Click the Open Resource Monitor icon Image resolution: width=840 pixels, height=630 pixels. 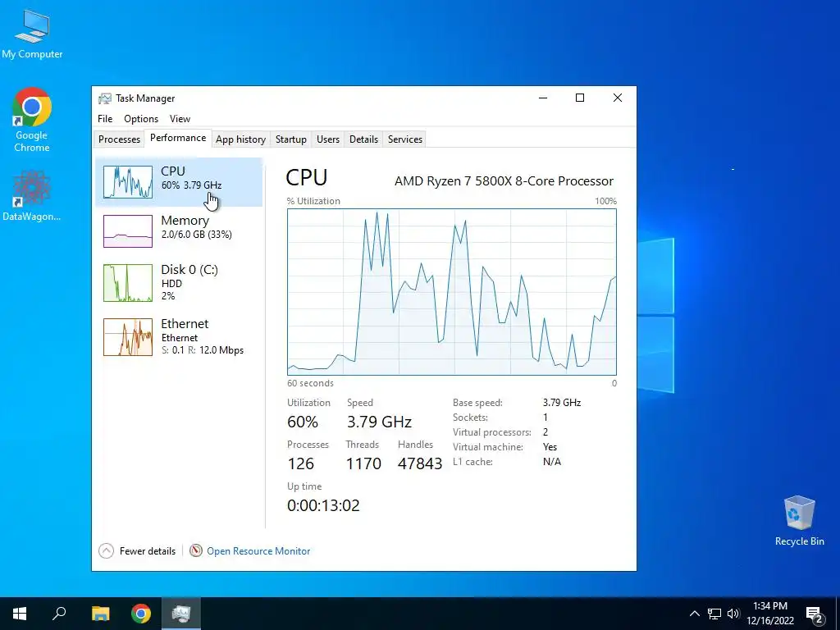pyautogui.click(x=196, y=550)
